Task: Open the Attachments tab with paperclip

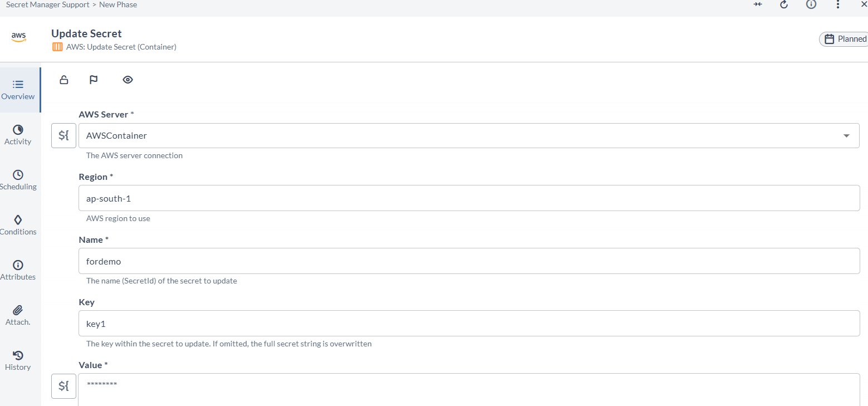Action: point(18,315)
